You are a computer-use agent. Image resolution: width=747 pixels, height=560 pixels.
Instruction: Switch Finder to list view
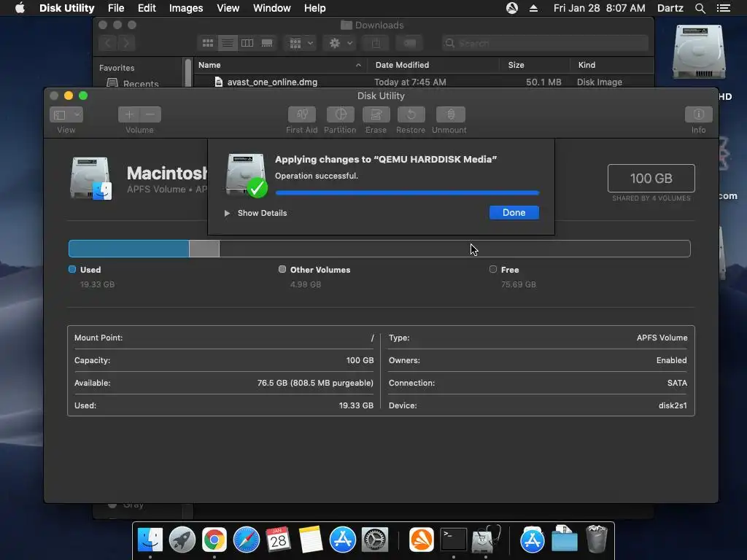coord(228,43)
